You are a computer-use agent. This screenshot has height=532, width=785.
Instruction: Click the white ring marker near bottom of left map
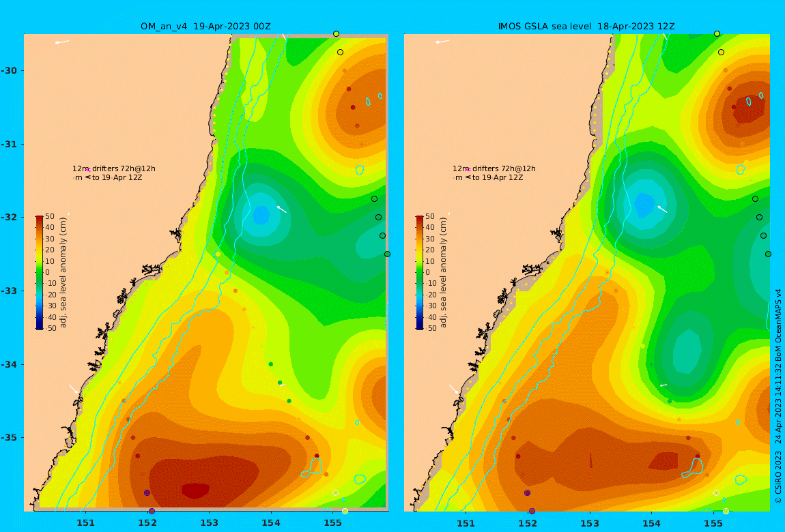pos(335,493)
